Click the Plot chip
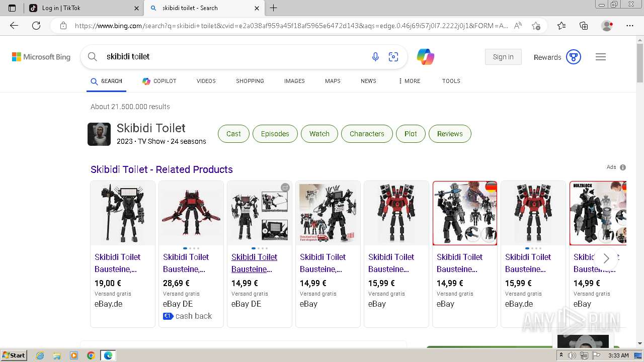Viewport: 644px width, 362px height. pyautogui.click(x=411, y=134)
